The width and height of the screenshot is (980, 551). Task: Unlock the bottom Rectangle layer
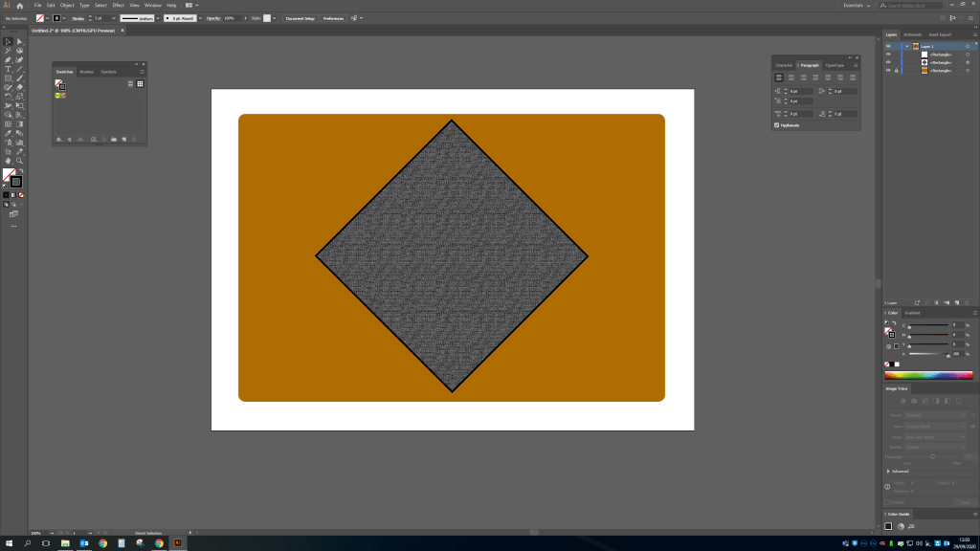click(896, 70)
